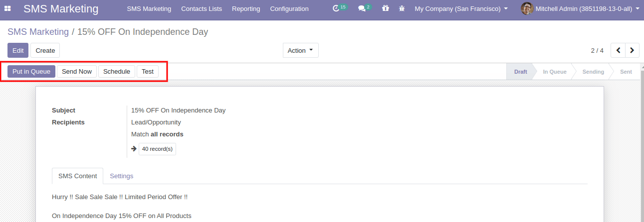The image size is (644, 222).
Task: Go to the previous record arrow
Action: tap(618, 50)
